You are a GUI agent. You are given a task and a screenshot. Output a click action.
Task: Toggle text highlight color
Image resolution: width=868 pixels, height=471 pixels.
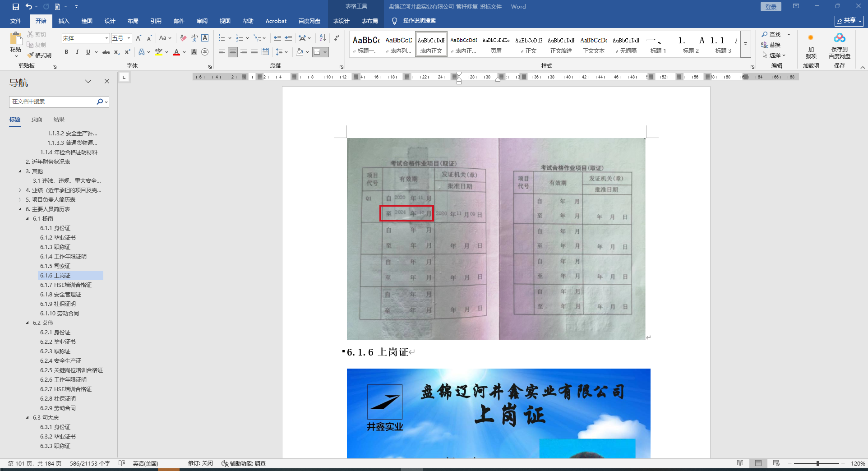point(158,52)
